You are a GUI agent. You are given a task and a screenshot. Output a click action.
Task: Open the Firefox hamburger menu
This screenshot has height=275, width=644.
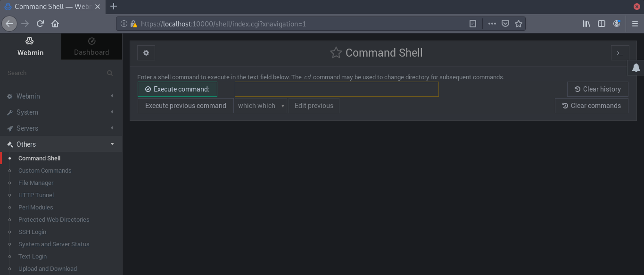click(635, 24)
